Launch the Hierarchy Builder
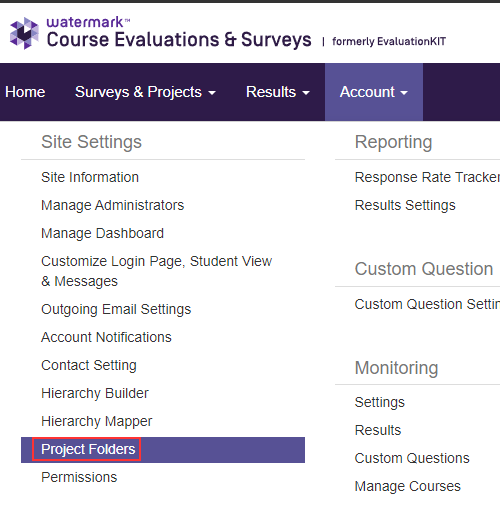This screenshot has height=510, width=500. (95, 393)
